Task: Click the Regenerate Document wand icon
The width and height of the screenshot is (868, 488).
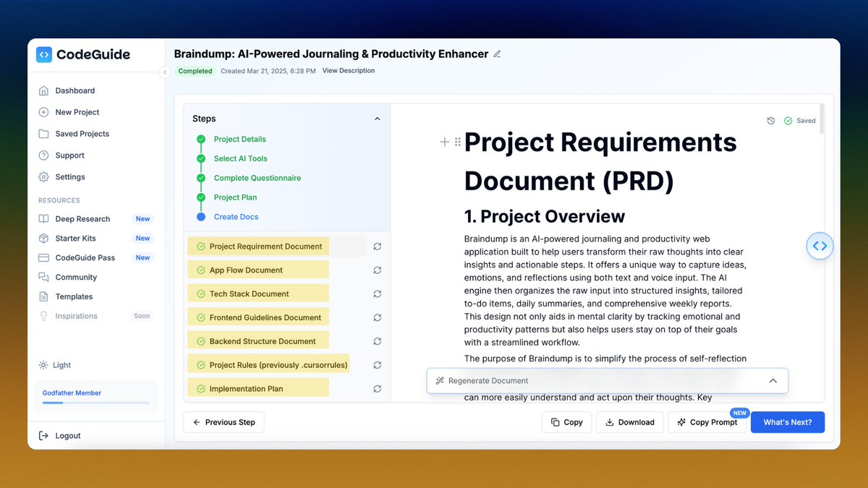Action: (x=439, y=381)
